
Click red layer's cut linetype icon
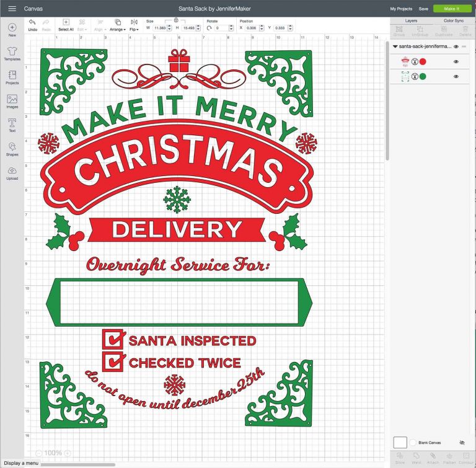[x=415, y=61]
